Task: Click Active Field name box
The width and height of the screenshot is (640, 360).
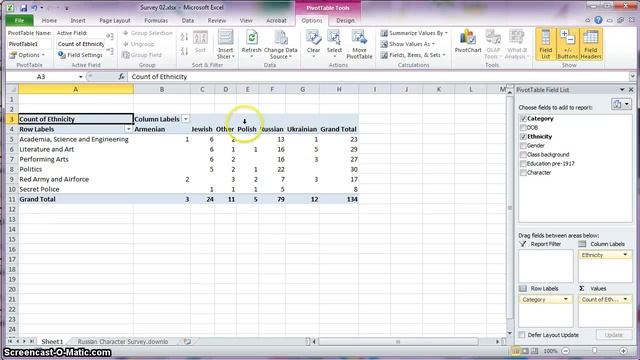Action: [80, 44]
